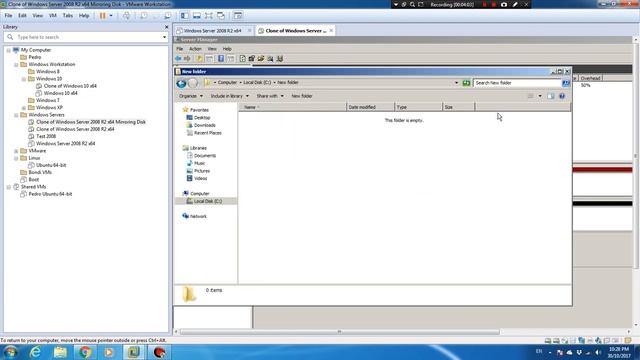The width and height of the screenshot is (640, 360).
Task: Open Include in library dropdown
Action: click(229, 96)
